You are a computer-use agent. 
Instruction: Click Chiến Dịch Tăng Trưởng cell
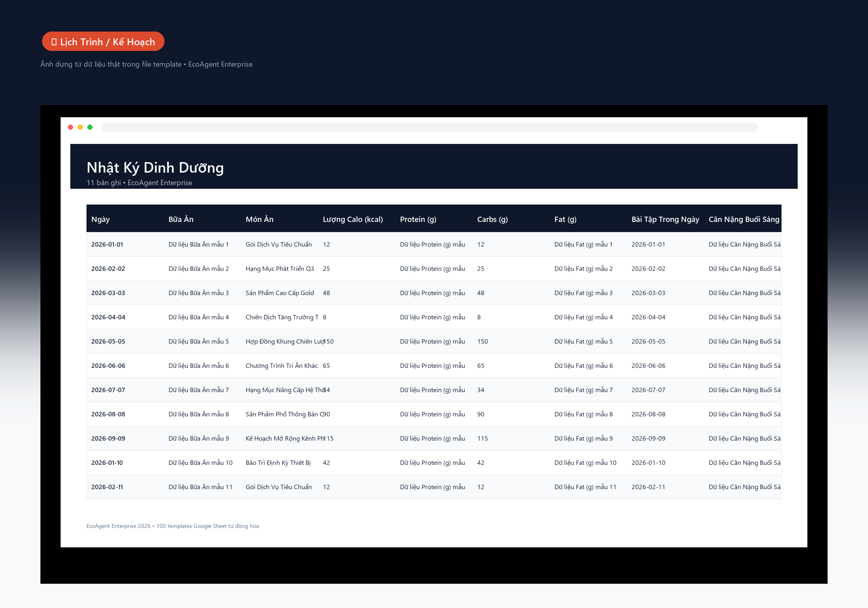282,317
